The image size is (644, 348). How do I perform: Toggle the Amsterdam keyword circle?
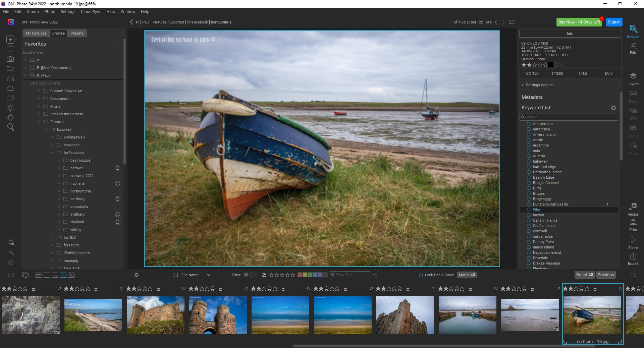[529, 124]
